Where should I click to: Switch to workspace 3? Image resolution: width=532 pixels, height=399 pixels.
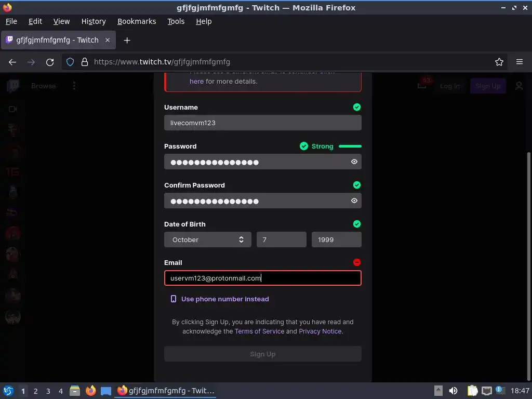(48, 391)
